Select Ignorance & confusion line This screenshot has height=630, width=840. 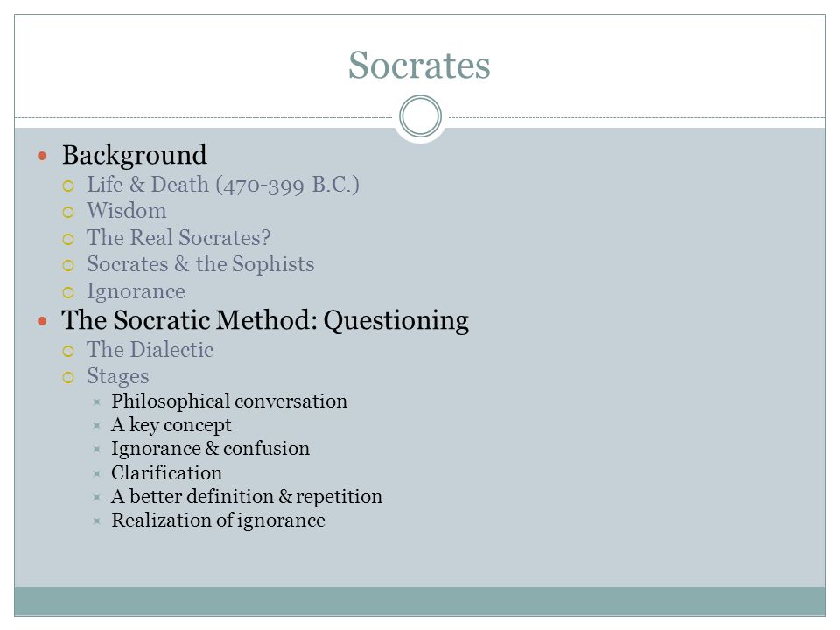(x=211, y=449)
